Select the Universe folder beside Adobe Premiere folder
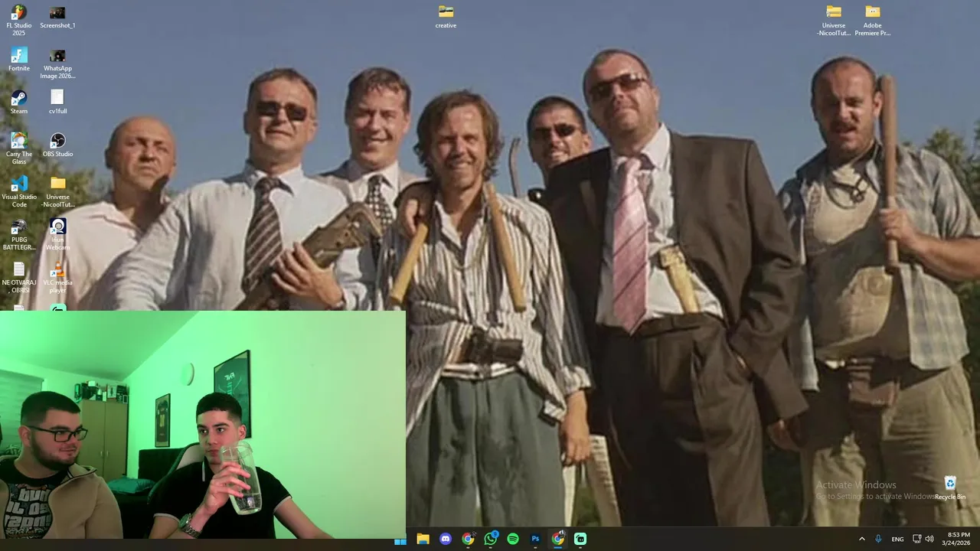 tap(834, 21)
